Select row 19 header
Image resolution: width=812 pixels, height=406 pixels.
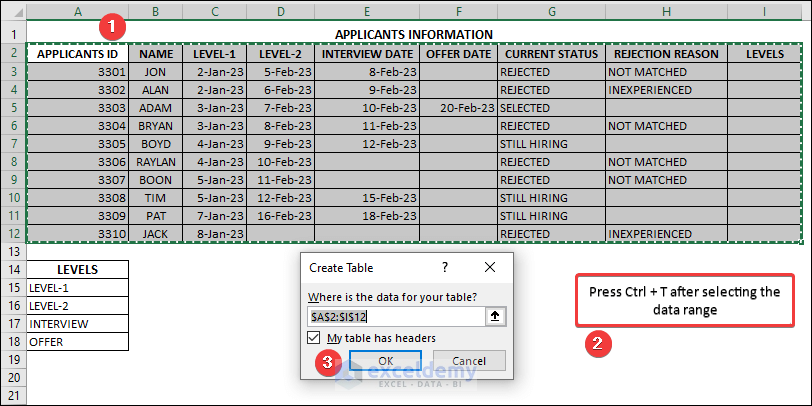tap(13, 359)
